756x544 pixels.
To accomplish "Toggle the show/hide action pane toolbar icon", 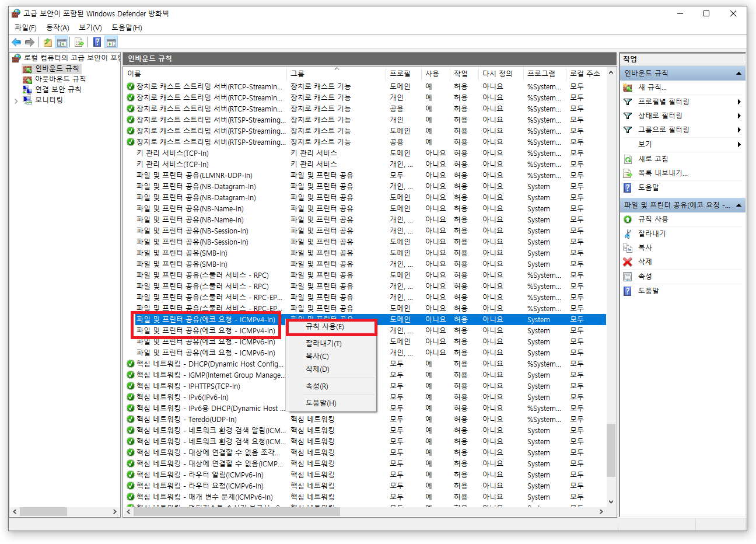I will pyautogui.click(x=111, y=42).
